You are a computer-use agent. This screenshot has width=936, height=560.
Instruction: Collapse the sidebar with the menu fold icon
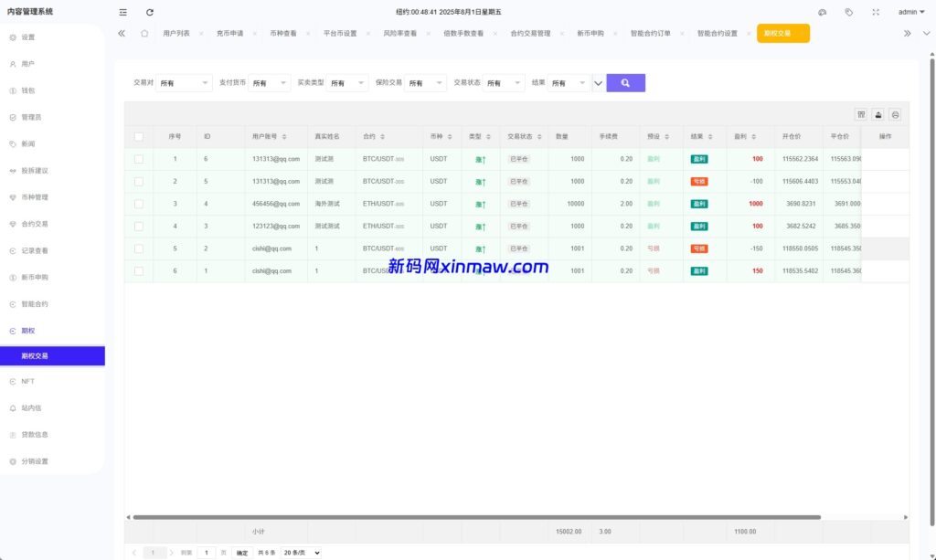(123, 12)
